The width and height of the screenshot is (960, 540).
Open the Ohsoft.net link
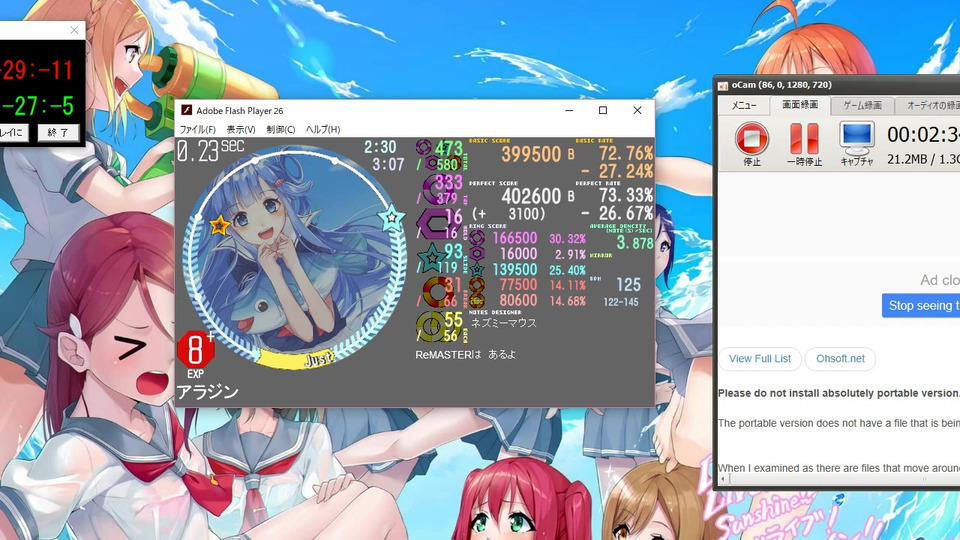coord(840,359)
